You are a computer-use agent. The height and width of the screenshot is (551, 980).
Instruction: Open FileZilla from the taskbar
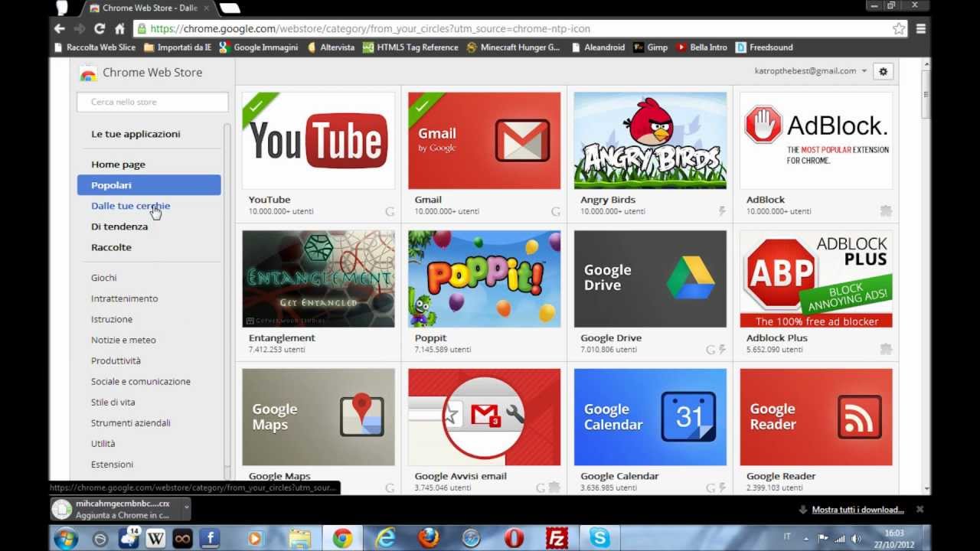tap(557, 539)
